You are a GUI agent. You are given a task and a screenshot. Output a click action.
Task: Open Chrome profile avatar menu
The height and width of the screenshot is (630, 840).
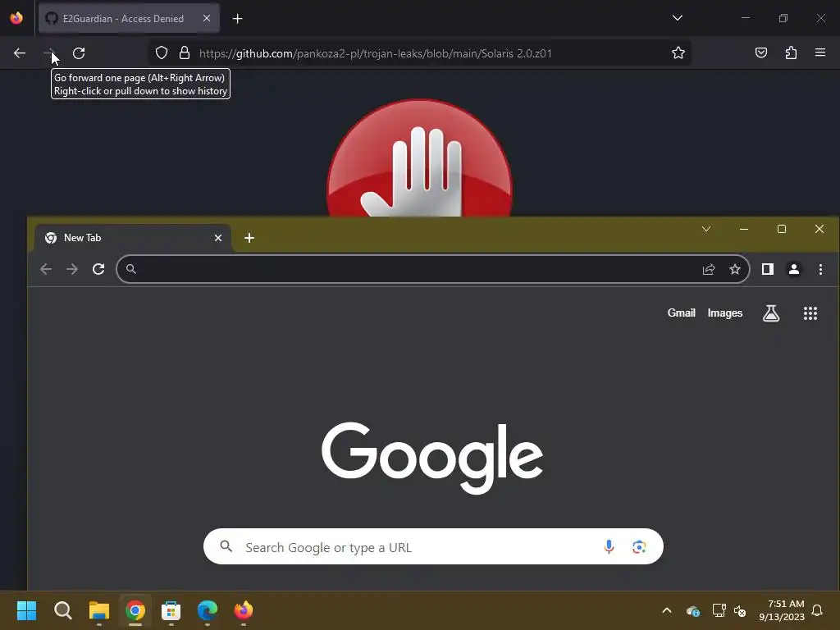point(794,269)
